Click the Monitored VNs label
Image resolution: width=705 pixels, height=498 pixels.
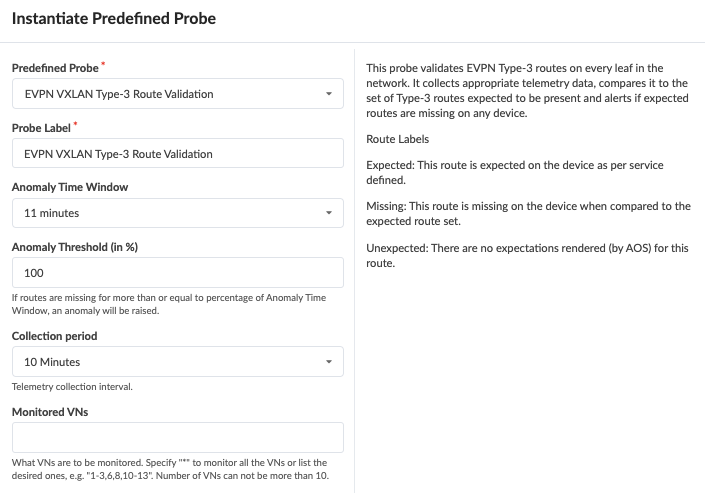click(x=48, y=411)
